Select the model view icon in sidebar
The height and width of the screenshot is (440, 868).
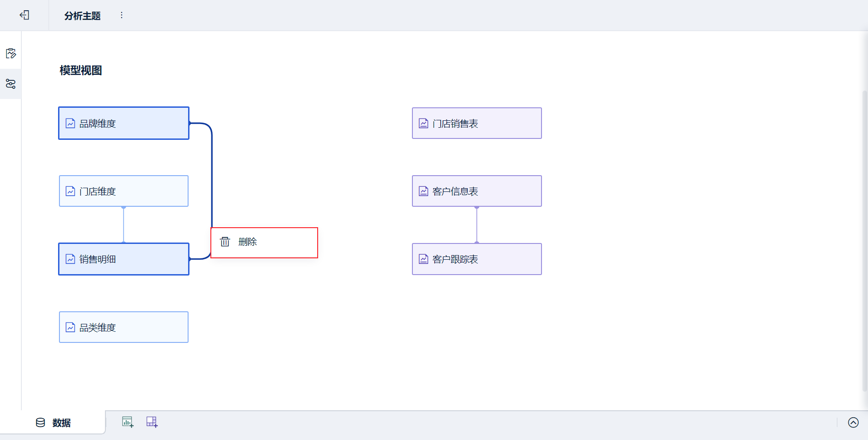click(11, 84)
